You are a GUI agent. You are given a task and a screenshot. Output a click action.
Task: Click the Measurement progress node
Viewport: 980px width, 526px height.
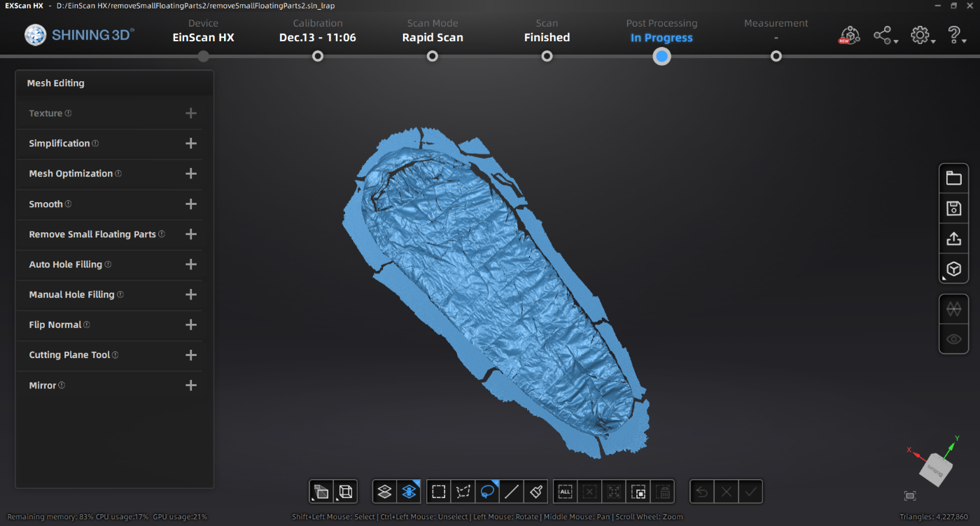click(776, 56)
